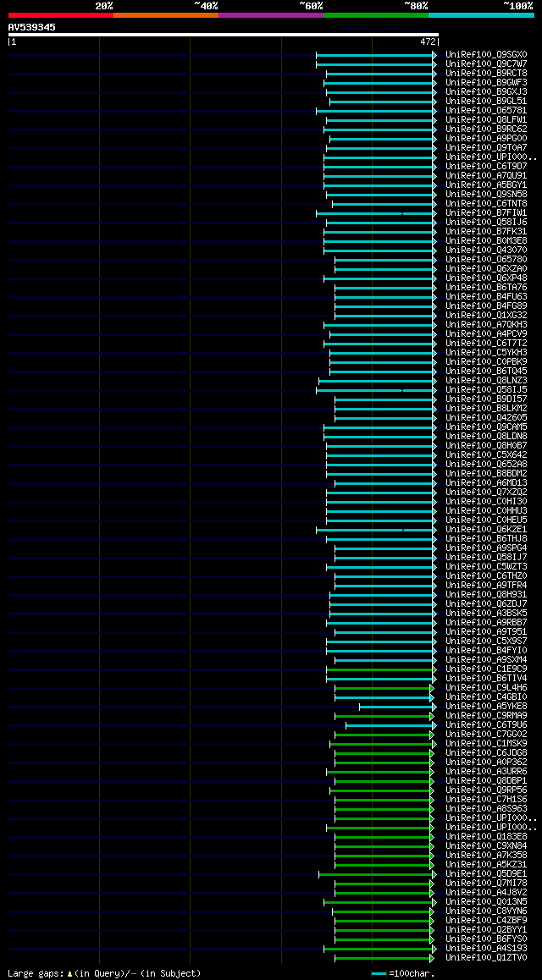Select label UniRef100_A6MD13
The image size is (542, 980).
click(486, 483)
